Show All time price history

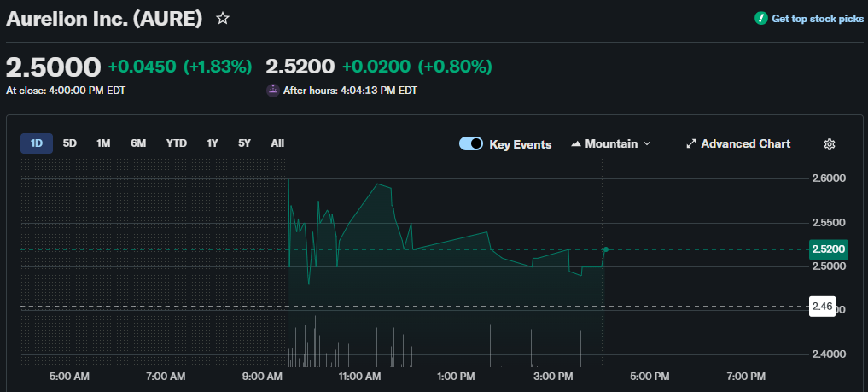[277, 143]
